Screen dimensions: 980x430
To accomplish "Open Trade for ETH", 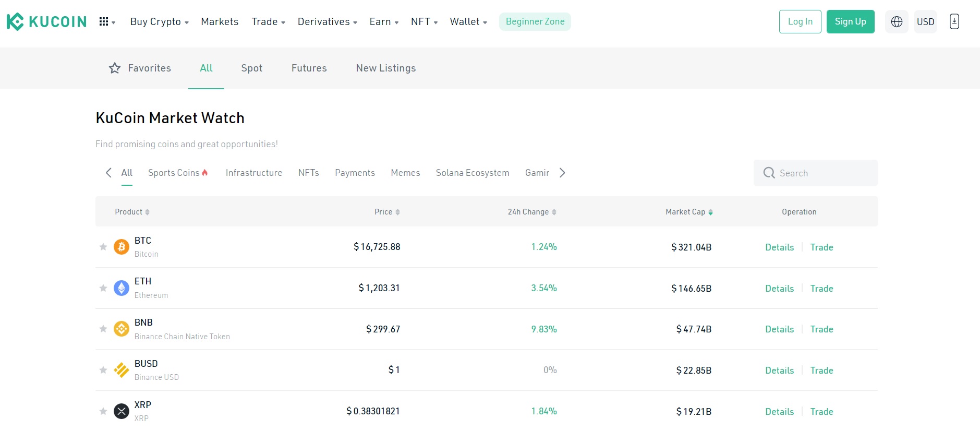I will (821, 289).
